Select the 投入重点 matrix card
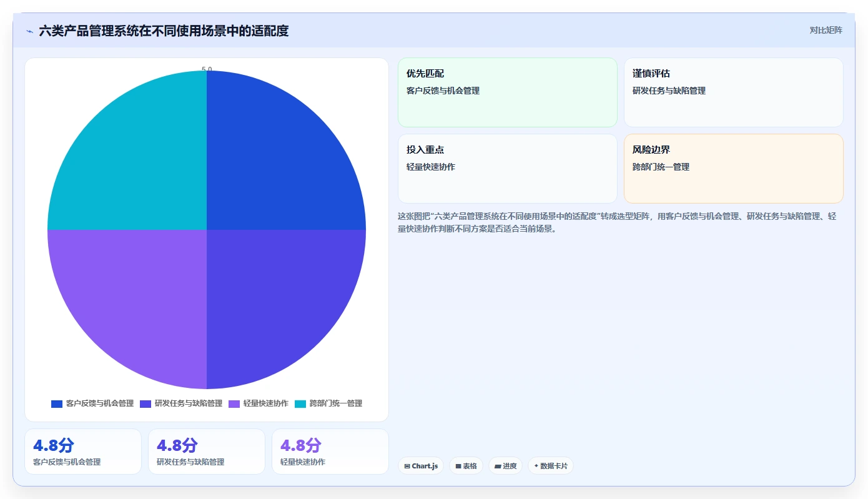This screenshot has height=499, width=868. coord(508,169)
